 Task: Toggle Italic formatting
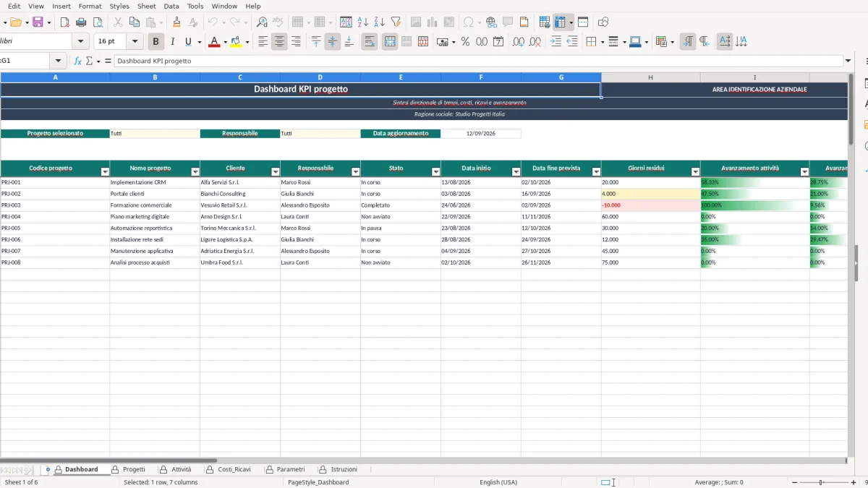[172, 42]
